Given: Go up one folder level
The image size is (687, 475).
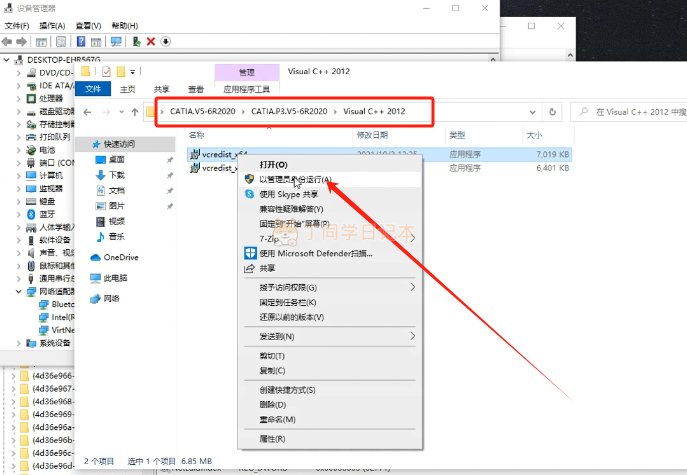Looking at the screenshot, I should click(x=135, y=112).
